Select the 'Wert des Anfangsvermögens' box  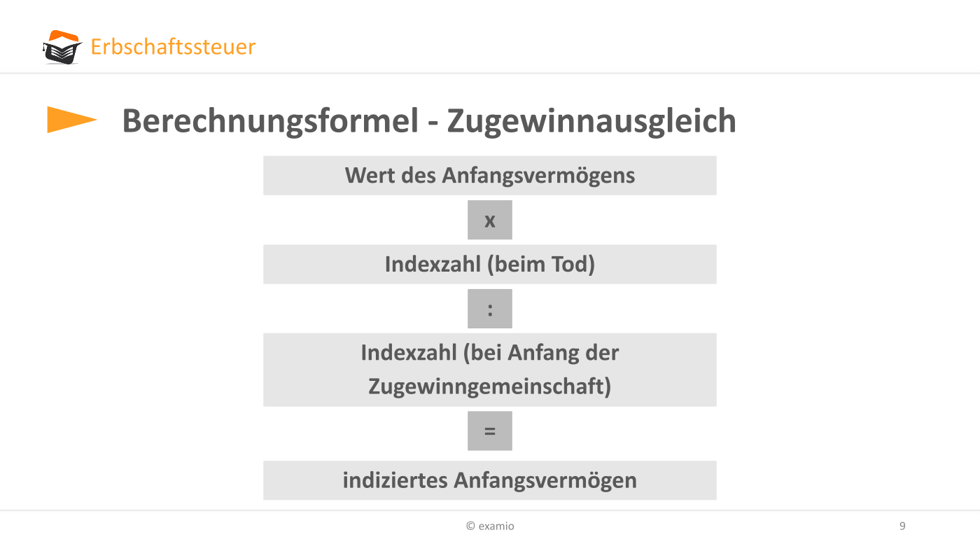[x=490, y=175]
